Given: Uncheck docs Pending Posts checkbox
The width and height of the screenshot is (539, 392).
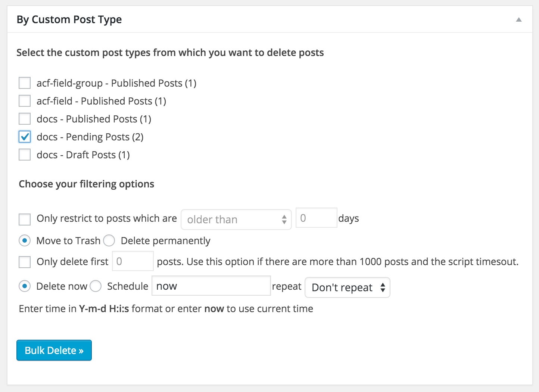Looking at the screenshot, I should [25, 137].
